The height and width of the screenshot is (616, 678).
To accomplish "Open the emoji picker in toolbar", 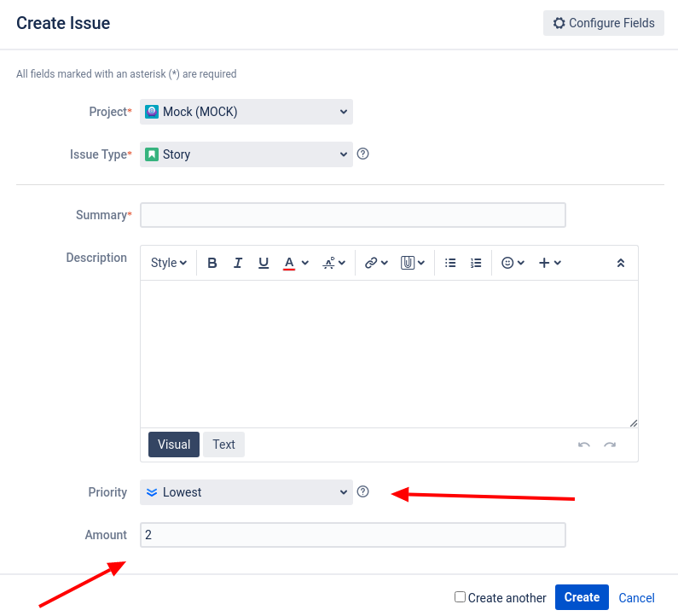I will coord(513,263).
